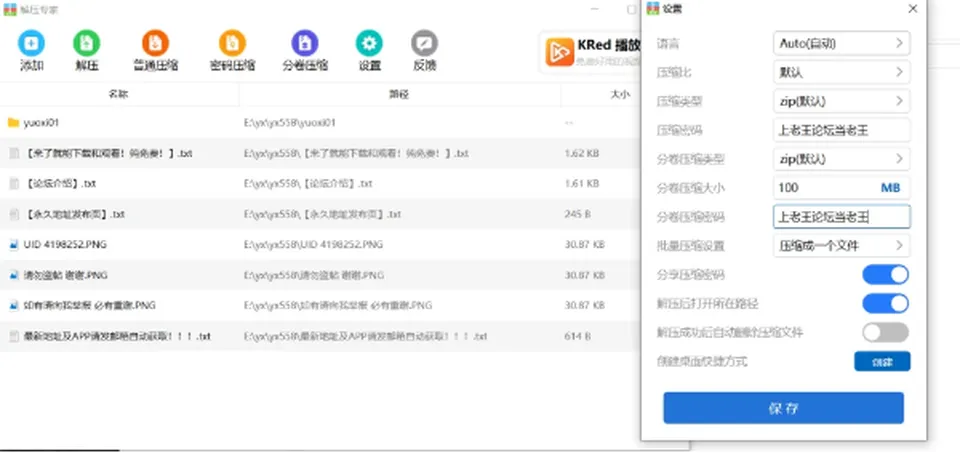
Task: Close the 设置 dialog with the X
Action: [912, 9]
